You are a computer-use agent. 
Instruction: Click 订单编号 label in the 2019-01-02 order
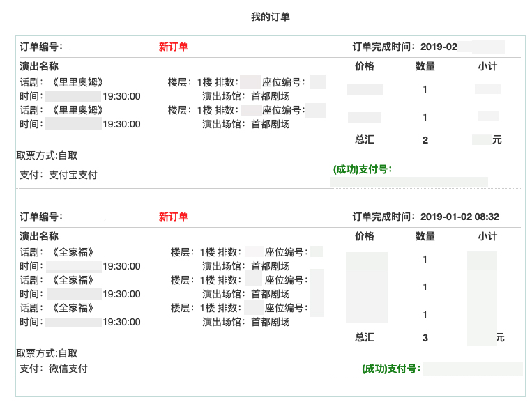pos(41,217)
